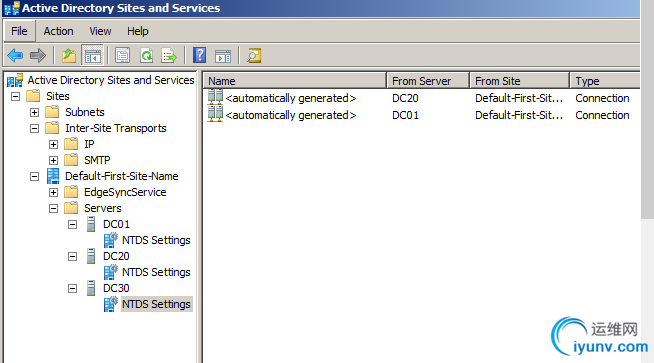The height and width of the screenshot is (363, 654).
Task: Click the Find magnifier toolbar icon
Action: coord(254,55)
